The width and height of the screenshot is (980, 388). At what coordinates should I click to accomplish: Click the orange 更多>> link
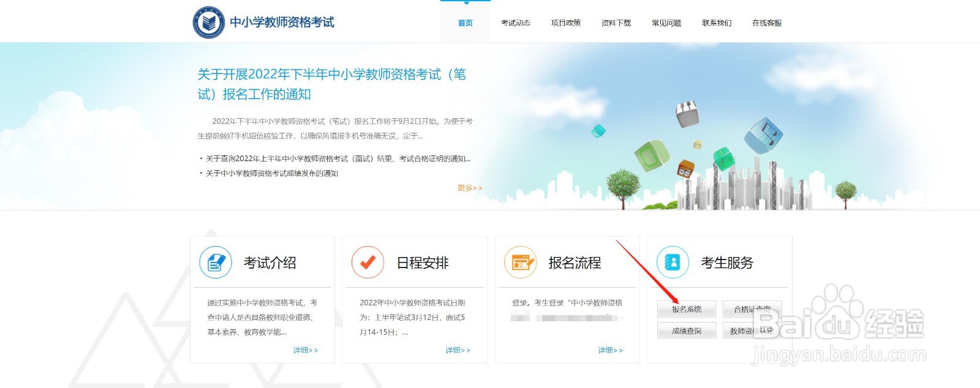coord(470,188)
